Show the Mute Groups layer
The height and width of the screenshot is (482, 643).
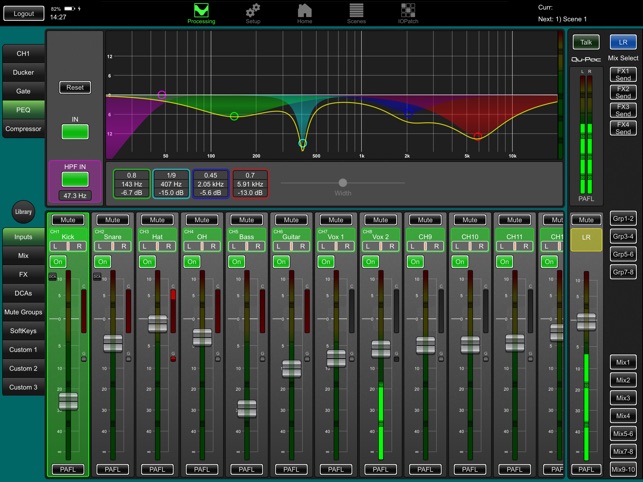pos(23,312)
